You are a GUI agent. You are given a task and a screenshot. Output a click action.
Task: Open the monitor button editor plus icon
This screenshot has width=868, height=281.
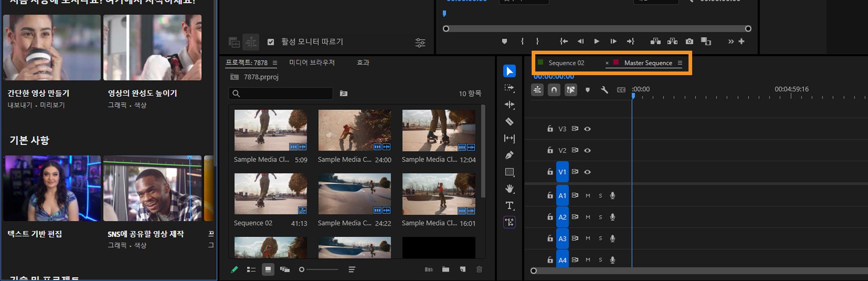(741, 41)
